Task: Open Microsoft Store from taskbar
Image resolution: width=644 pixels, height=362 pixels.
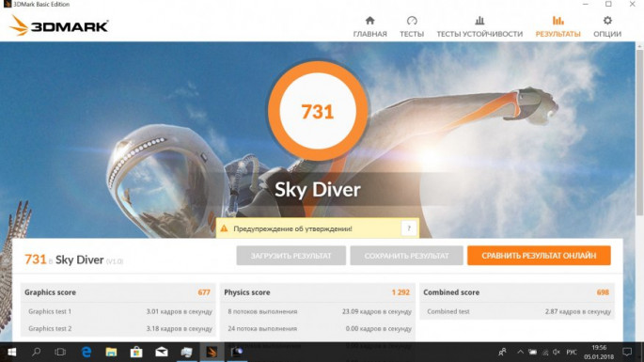Action: (x=136, y=353)
